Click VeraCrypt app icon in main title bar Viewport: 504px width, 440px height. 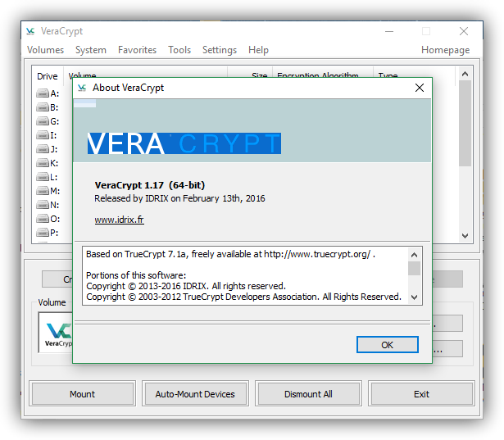30,31
